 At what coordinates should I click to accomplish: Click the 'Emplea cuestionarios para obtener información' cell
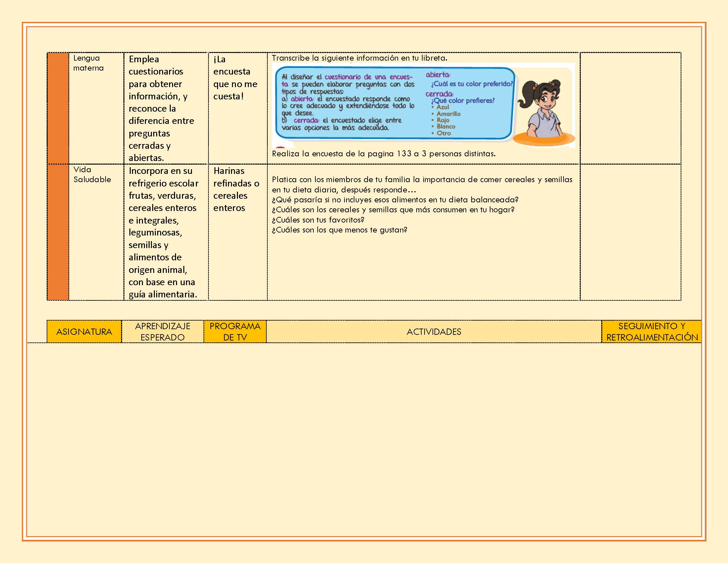[166, 108]
